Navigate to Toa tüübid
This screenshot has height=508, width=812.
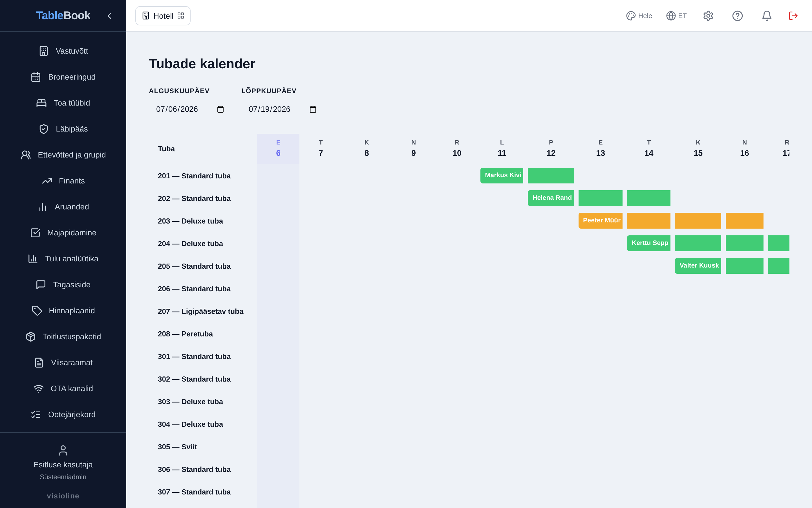(63, 103)
